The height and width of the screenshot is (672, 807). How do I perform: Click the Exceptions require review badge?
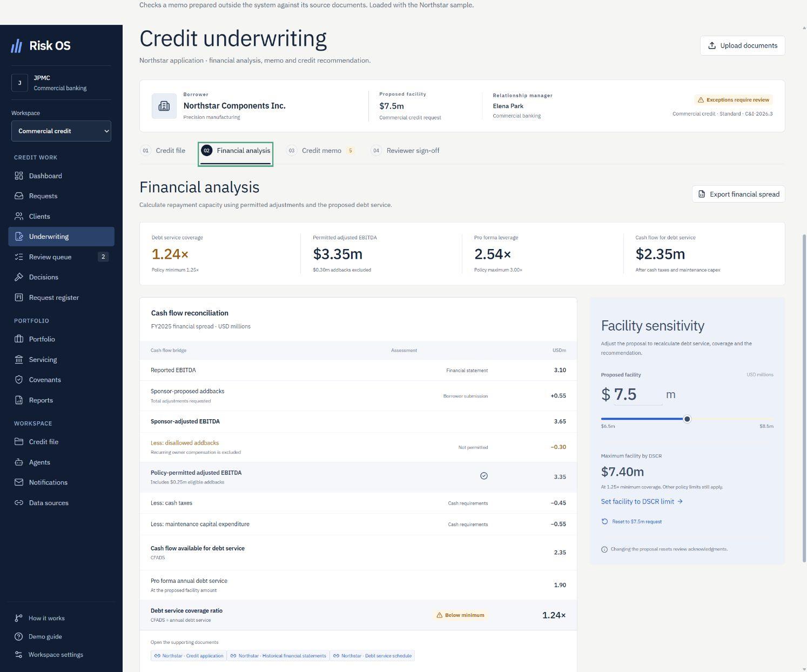coord(734,100)
